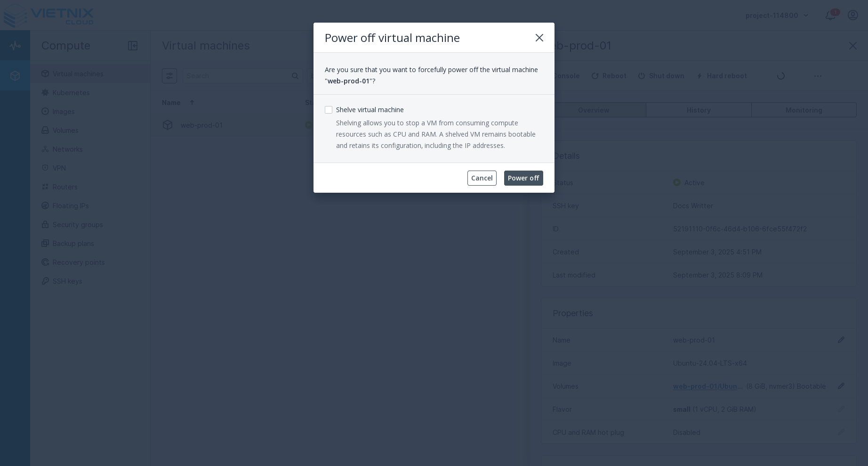The height and width of the screenshot is (466, 868).
Task: Switch to the History tab
Action: coord(698,110)
